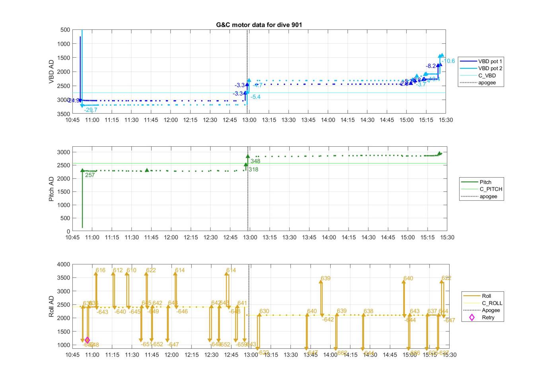Select the "VBD pot 1" legend entry
The height and width of the screenshot is (392, 557).
(x=481, y=61)
